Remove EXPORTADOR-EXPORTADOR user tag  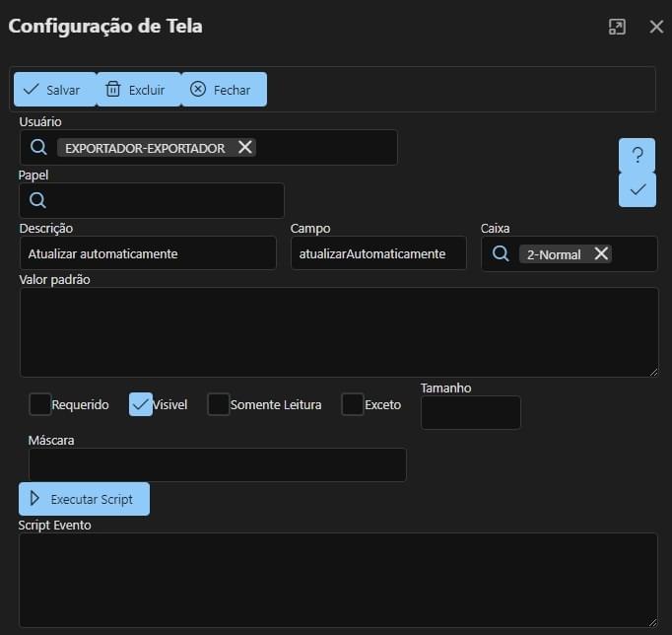(x=245, y=147)
